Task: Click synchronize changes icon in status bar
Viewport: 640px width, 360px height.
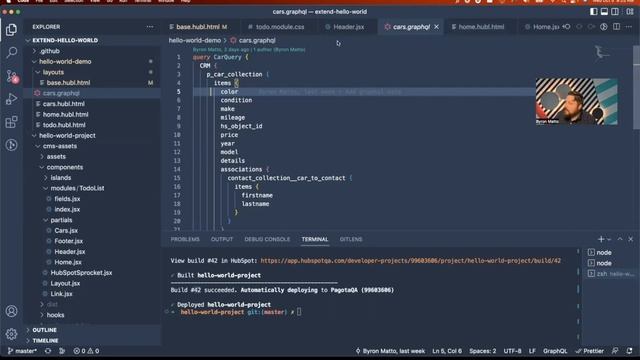Action: (48, 351)
